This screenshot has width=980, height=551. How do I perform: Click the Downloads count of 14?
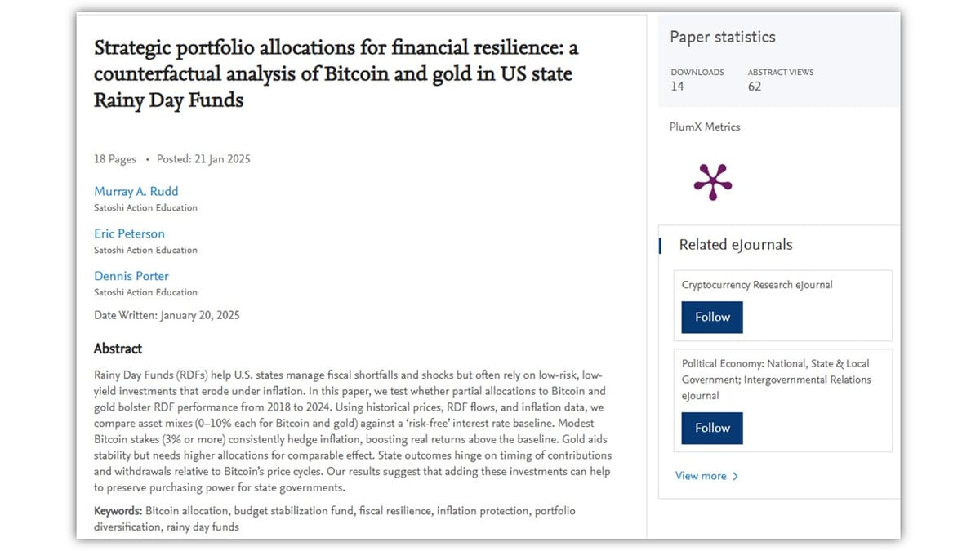pyautogui.click(x=678, y=87)
